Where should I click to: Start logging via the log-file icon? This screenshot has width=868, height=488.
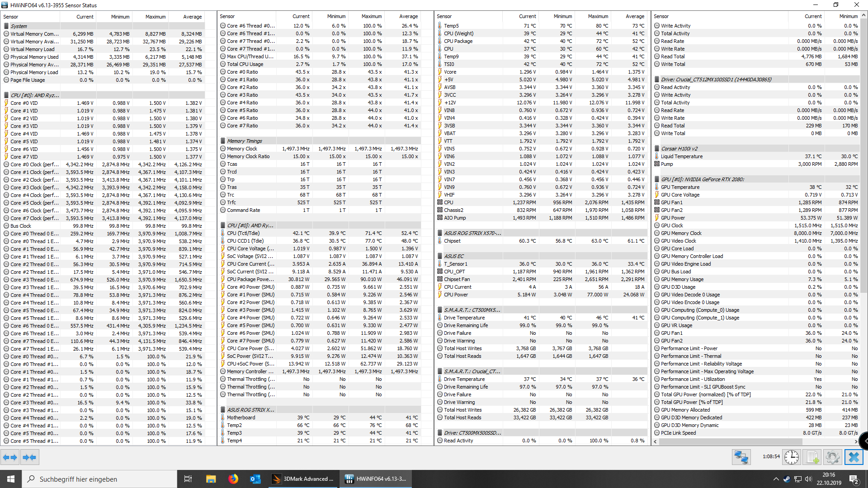click(812, 457)
